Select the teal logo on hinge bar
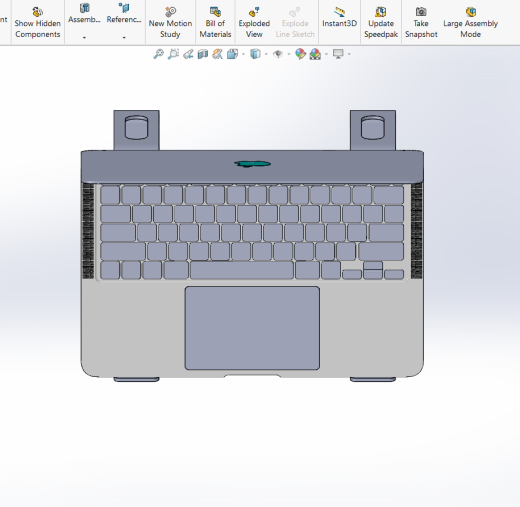The height and width of the screenshot is (507, 520). click(x=252, y=164)
